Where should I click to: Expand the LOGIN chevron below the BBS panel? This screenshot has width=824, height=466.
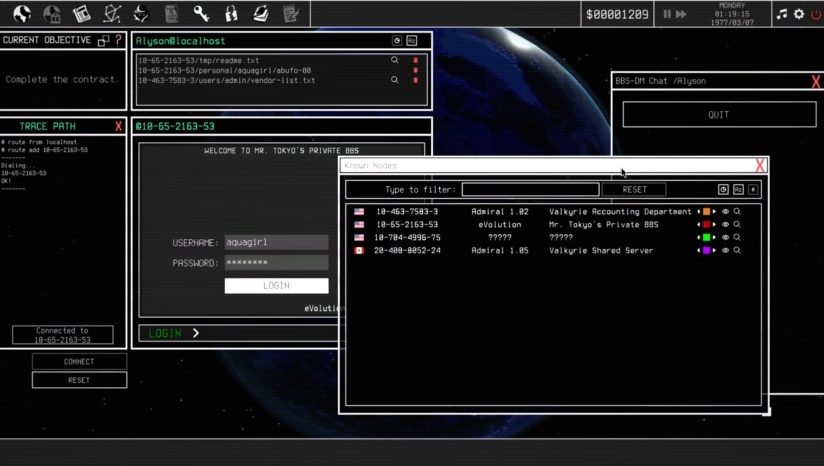(196, 333)
